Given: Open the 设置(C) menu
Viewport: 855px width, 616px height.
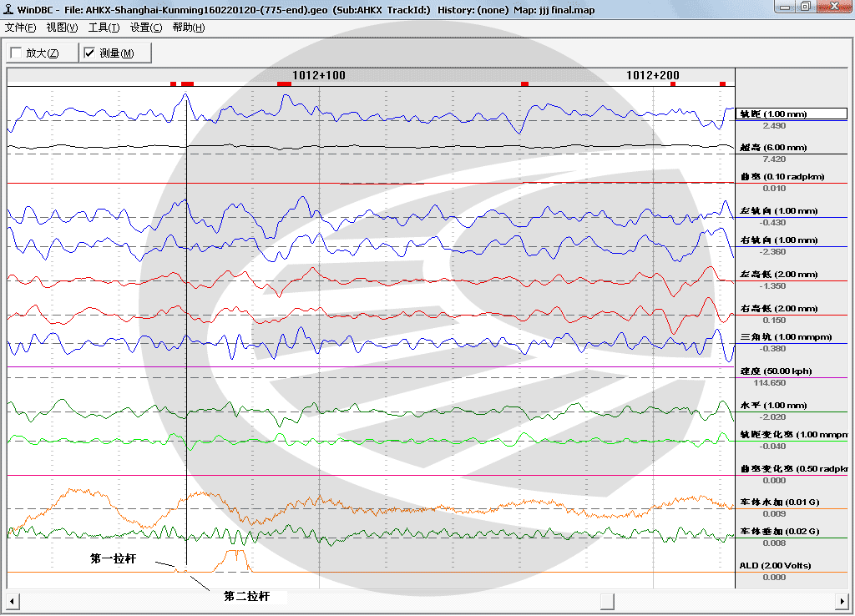Looking at the screenshot, I should click(145, 28).
